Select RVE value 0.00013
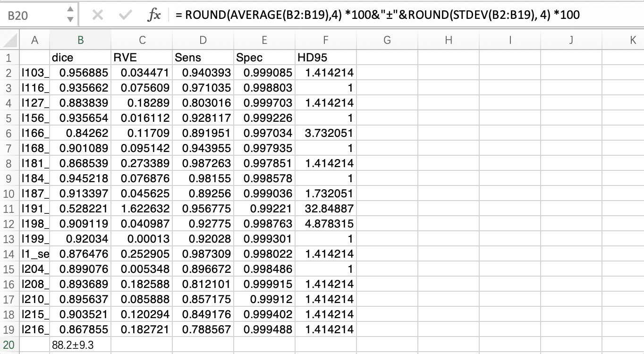This screenshot has width=644, height=354. (142, 239)
